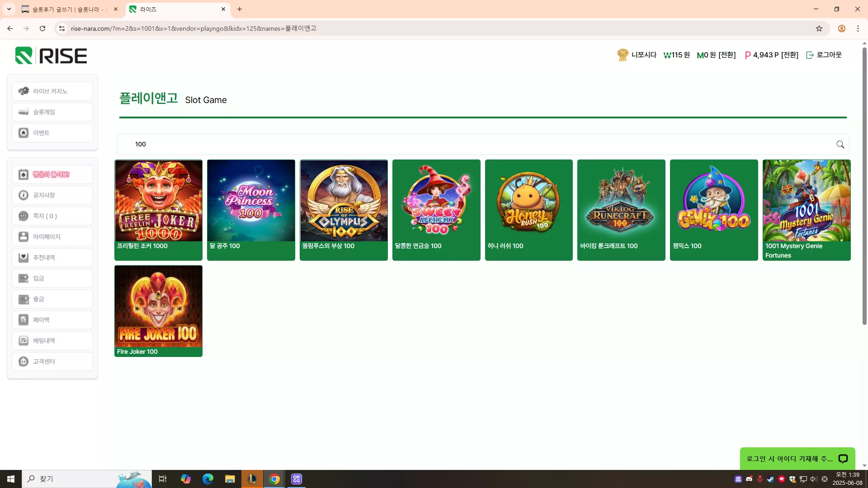Image resolution: width=868 pixels, height=488 pixels.
Task: Open Chrome from taskbar
Action: [274, 479]
